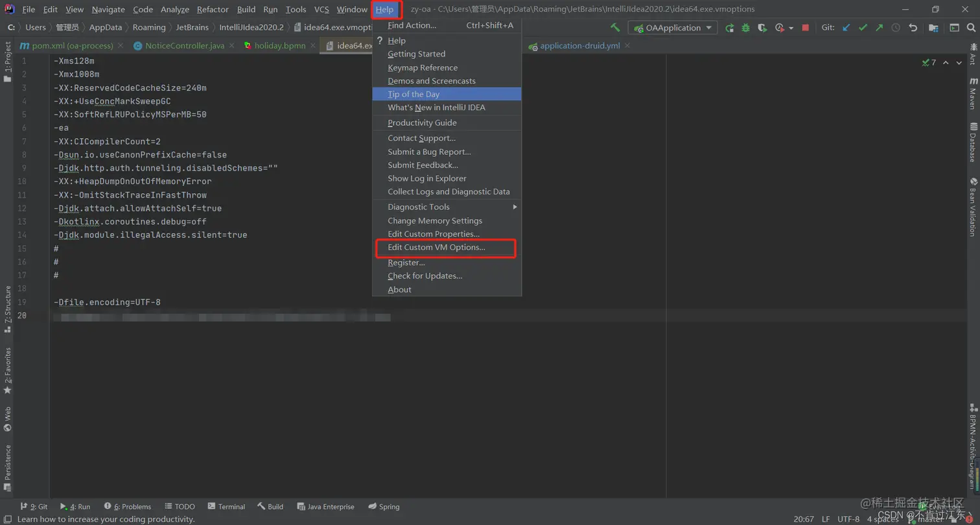Click the inspections widget showing 7
This screenshot has height=525, width=980.
pos(928,62)
